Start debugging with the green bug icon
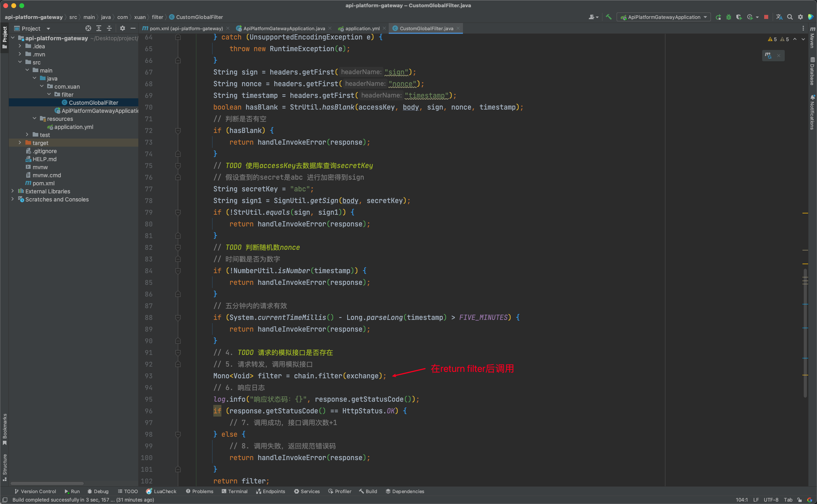Image resolution: width=817 pixels, height=504 pixels. (x=728, y=17)
